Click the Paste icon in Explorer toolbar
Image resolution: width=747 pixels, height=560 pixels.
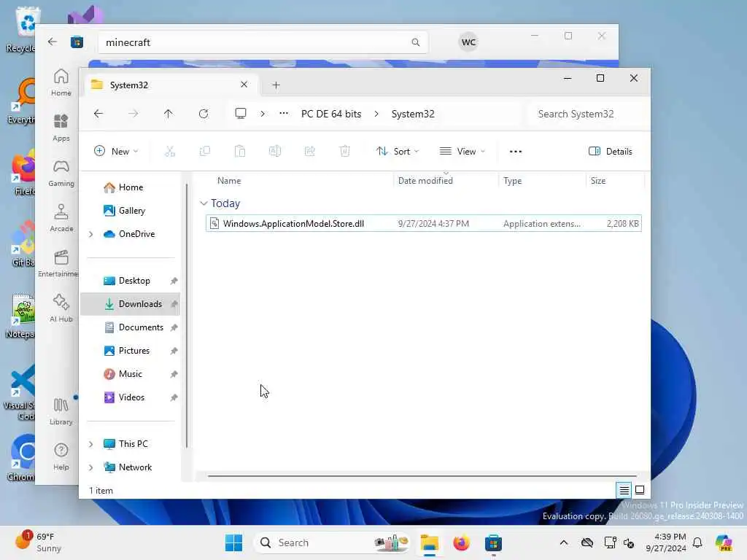coord(239,152)
